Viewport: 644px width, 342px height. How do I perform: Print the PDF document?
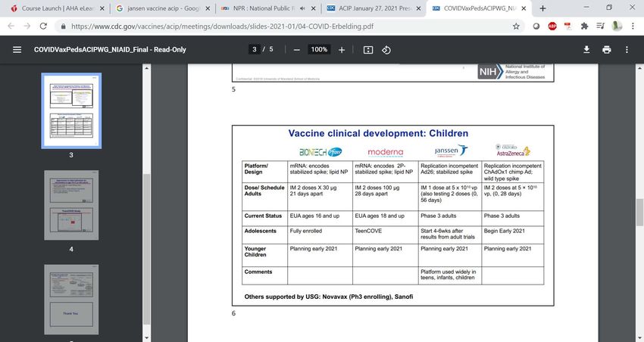(x=607, y=50)
